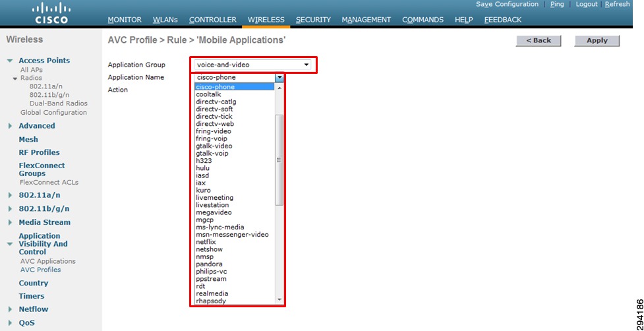Open Global Configuration link
This screenshot has height=331, width=644.
pos(53,112)
